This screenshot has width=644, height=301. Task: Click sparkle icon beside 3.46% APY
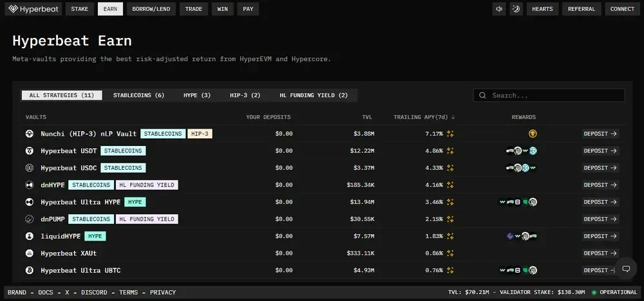[x=450, y=202]
